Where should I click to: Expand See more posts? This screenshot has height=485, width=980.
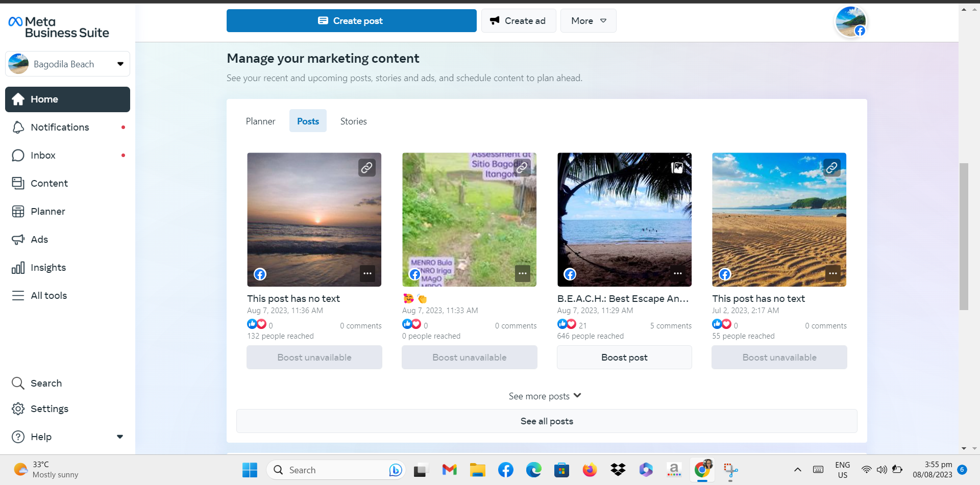tap(545, 396)
